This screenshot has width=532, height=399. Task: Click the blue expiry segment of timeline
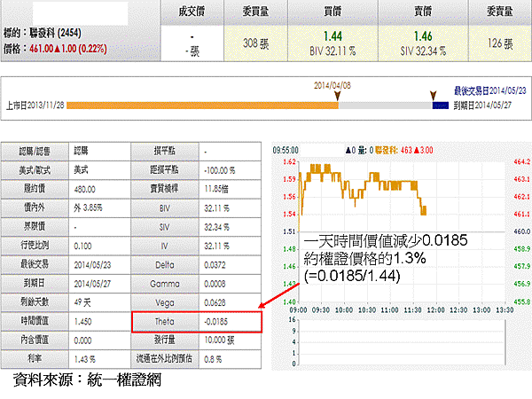click(x=441, y=106)
